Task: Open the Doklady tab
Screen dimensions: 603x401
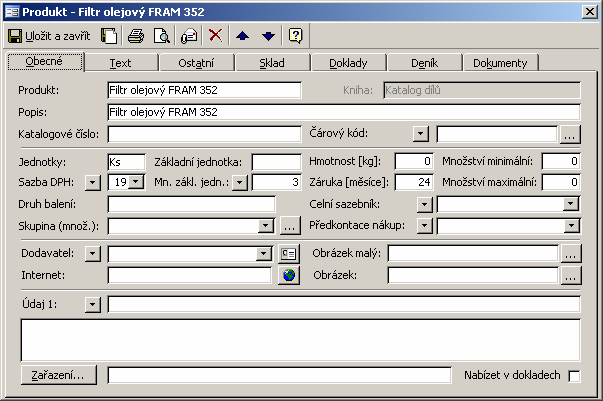Action: 348,63
